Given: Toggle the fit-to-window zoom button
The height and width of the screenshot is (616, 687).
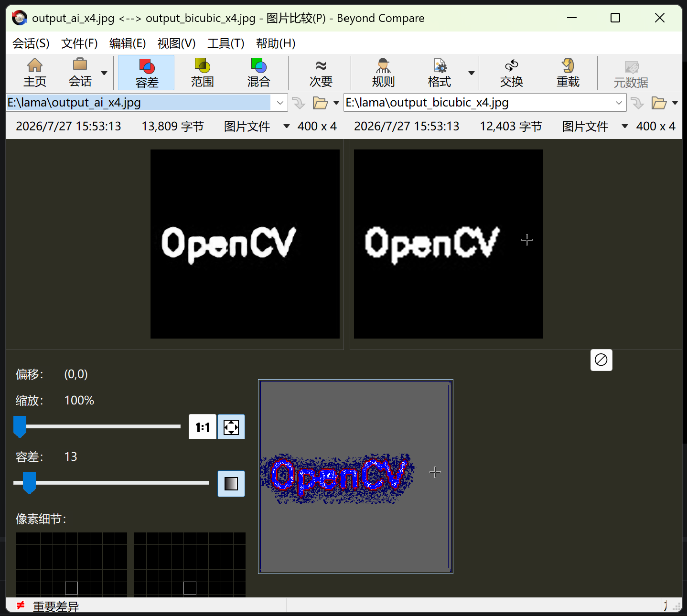Looking at the screenshot, I should point(231,427).
